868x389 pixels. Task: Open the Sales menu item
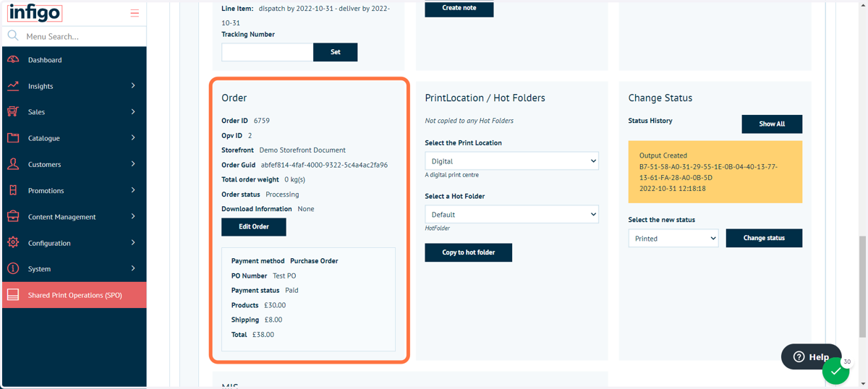75,112
